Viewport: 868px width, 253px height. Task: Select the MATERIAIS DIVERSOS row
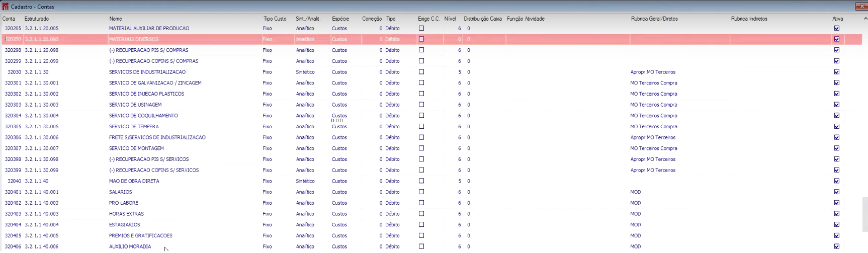(432, 39)
